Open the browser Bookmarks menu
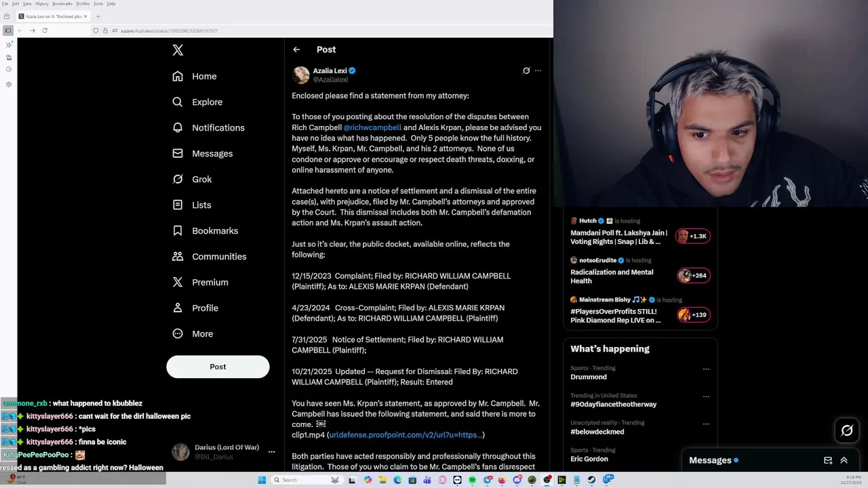The height and width of the screenshot is (488, 868). pyautogui.click(x=62, y=3)
